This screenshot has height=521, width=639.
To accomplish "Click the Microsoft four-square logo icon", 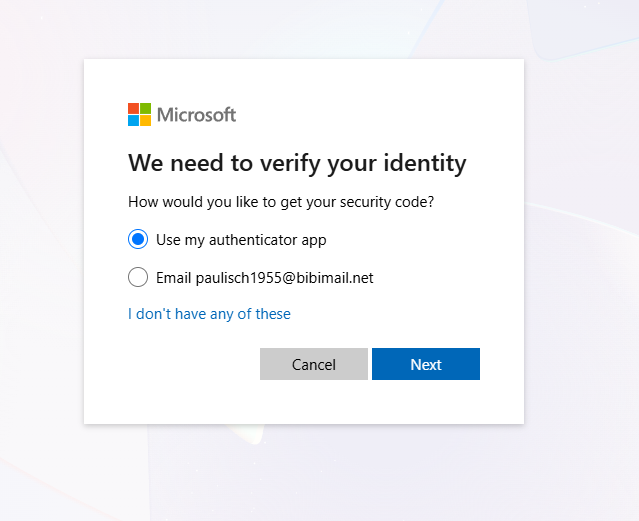I will pyautogui.click(x=139, y=115).
